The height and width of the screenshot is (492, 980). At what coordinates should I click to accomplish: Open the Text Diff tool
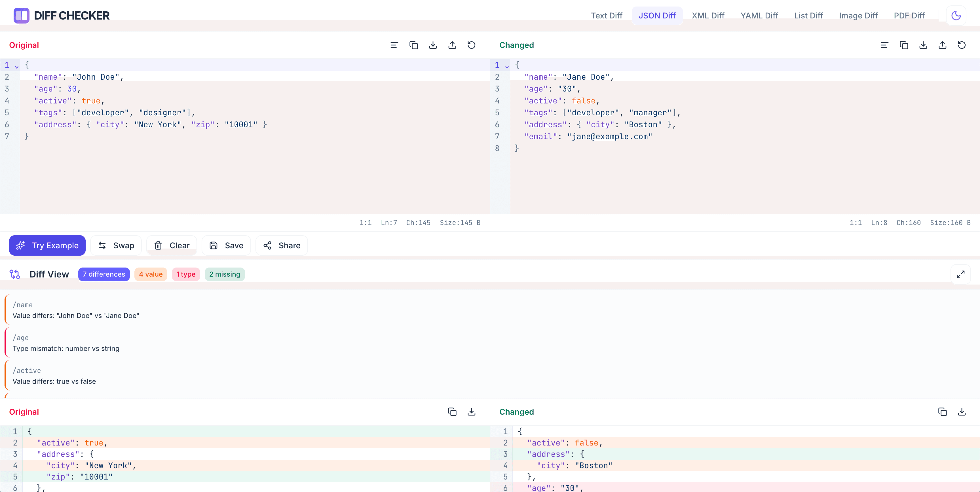point(607,15)
